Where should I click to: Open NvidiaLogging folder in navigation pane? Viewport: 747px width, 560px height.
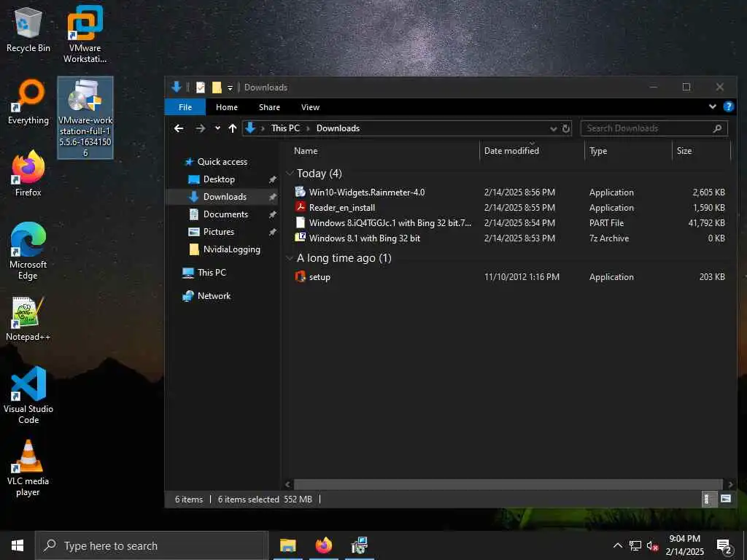point(231,249)
